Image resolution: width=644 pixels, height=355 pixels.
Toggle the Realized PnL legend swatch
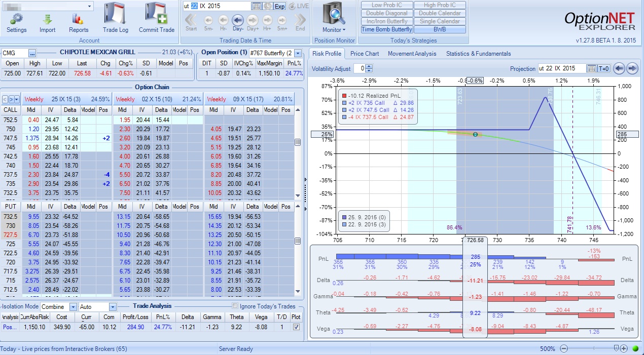point(344,96)
